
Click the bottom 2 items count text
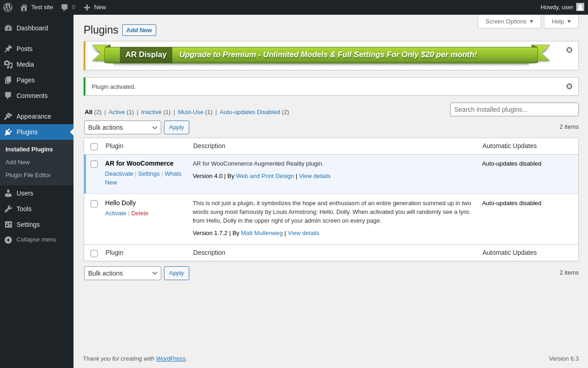(569, 272)
